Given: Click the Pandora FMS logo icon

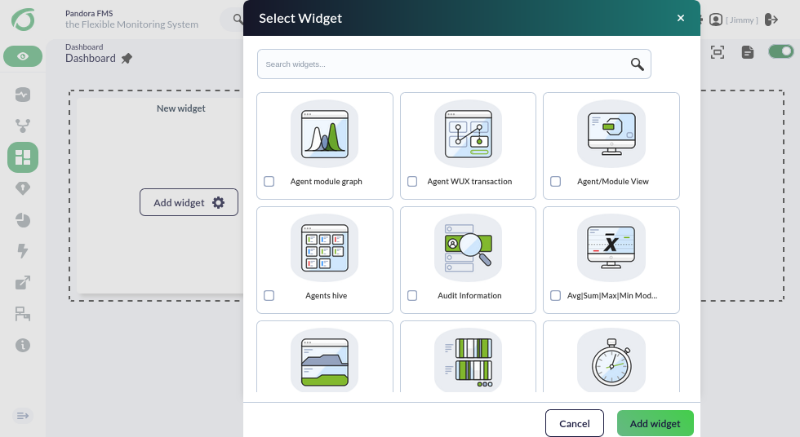Looking at the screenshot, I should 23,19.
